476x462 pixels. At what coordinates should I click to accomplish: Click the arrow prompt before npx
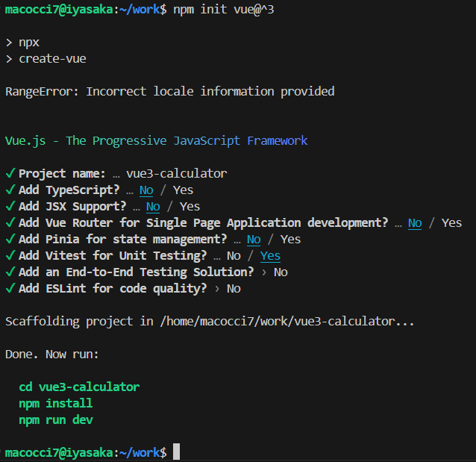[x=9, y=43]
